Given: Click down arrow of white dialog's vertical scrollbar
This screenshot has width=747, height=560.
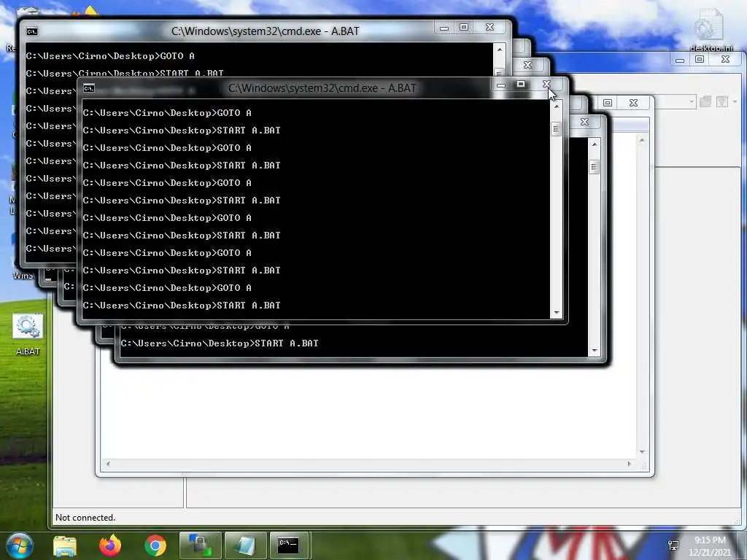Looking at the screenshot, I should (x=642, y=451).
